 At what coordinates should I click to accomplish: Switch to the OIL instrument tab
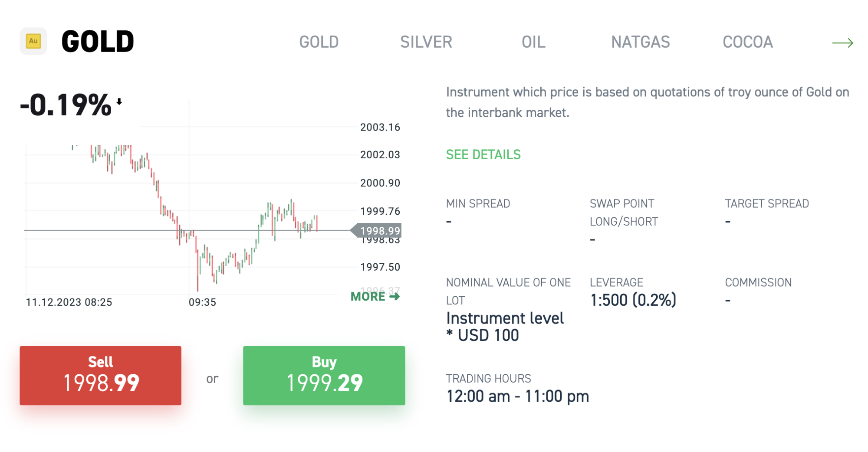(x=533, y=42)
